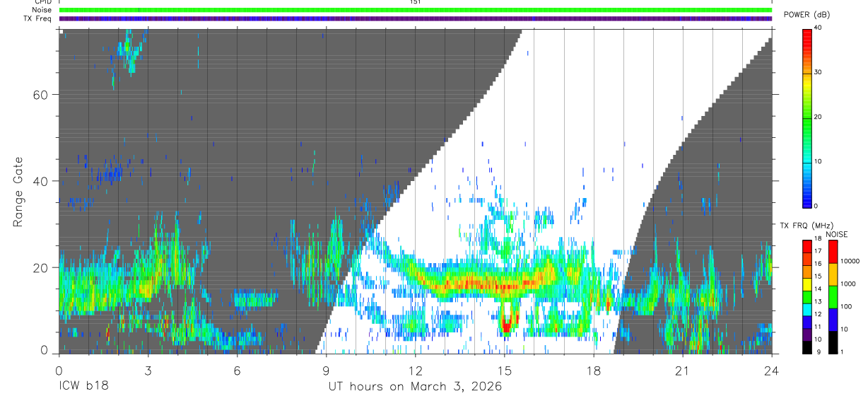This screenshot has width=868, height=401.
Task: Click the Range Gate y-axis title
Action: (x=19, y=192)
